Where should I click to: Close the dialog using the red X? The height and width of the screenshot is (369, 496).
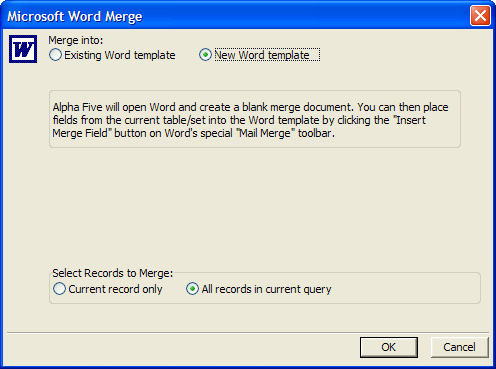point(480,15)
